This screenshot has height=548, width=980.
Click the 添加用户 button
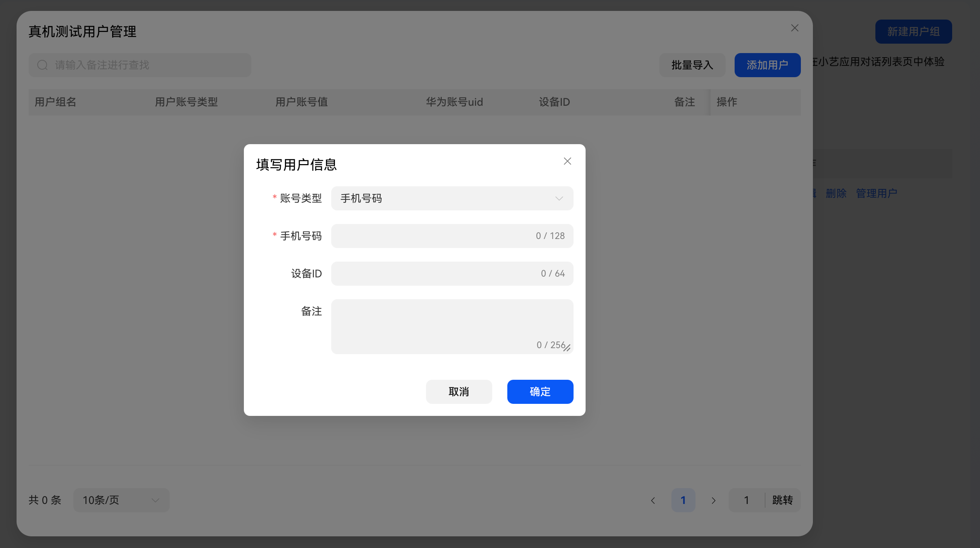[x=767, y=65]
